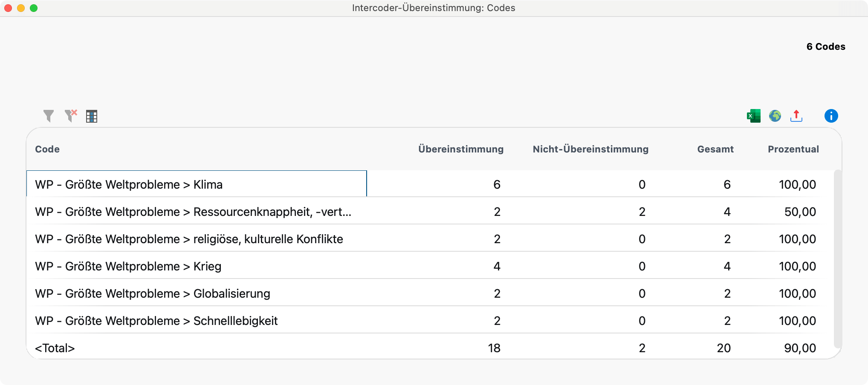Open the column selection options
Image resolution: width=868 pixels, height=385 pixels.
(92, 115)
